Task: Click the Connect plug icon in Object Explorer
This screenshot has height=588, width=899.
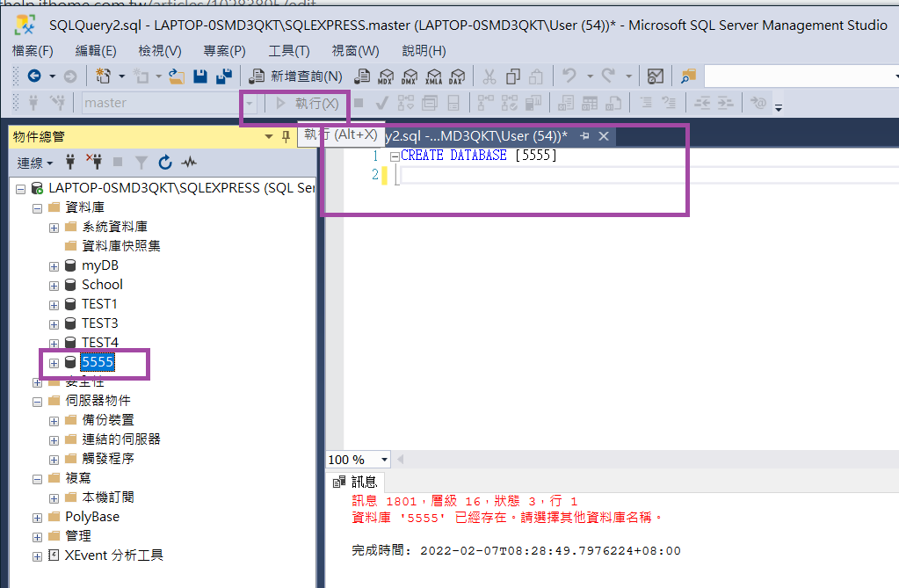Action: [70, 163]
